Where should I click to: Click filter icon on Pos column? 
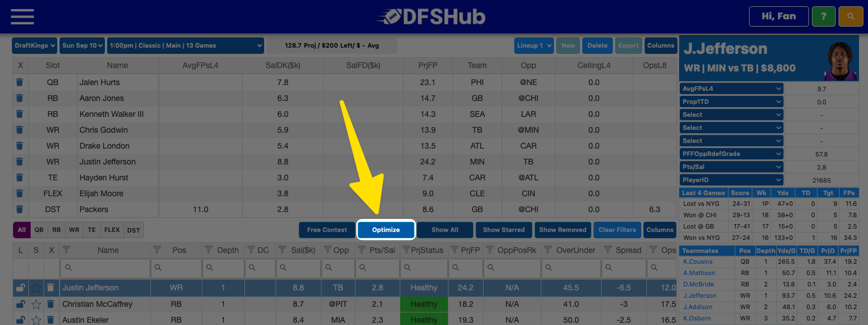pyautogui.click(x=157, y=250)
